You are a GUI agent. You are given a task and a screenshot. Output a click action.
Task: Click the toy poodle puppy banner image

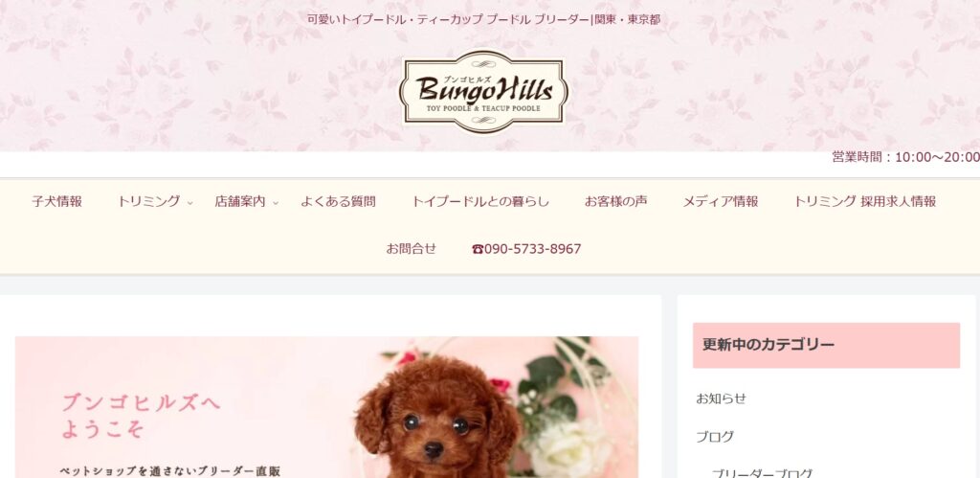pyautogui.click(x=327, y=407)
